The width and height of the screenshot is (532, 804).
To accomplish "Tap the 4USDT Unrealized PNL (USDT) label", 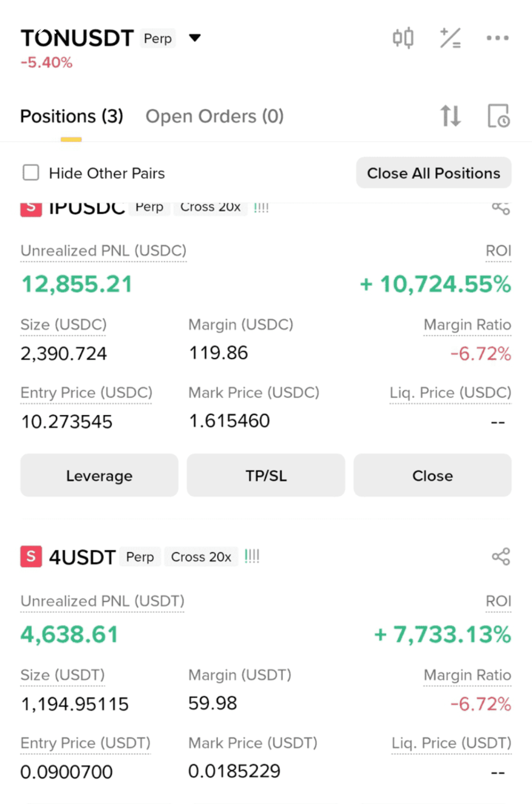I will [102, 601].
